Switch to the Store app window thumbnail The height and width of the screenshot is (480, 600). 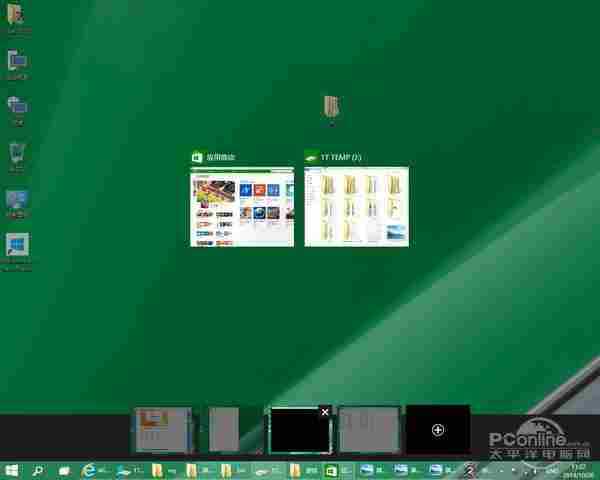coord(242,207)
